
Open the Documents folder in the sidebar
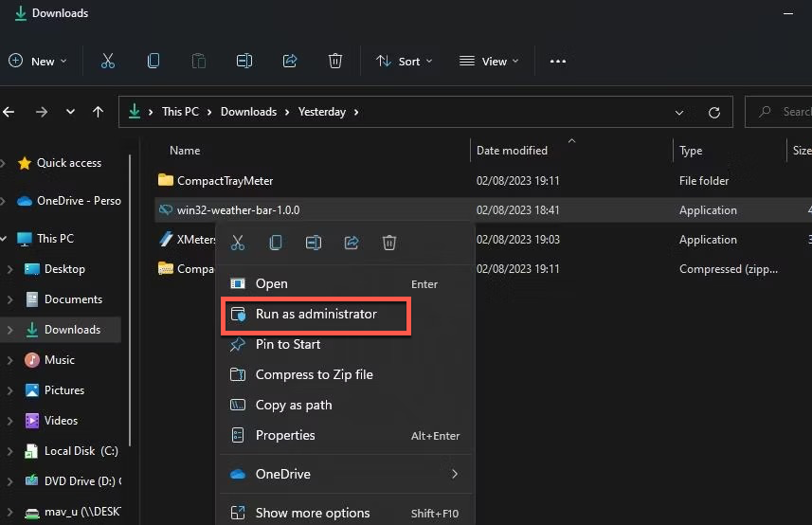(73, 299)
